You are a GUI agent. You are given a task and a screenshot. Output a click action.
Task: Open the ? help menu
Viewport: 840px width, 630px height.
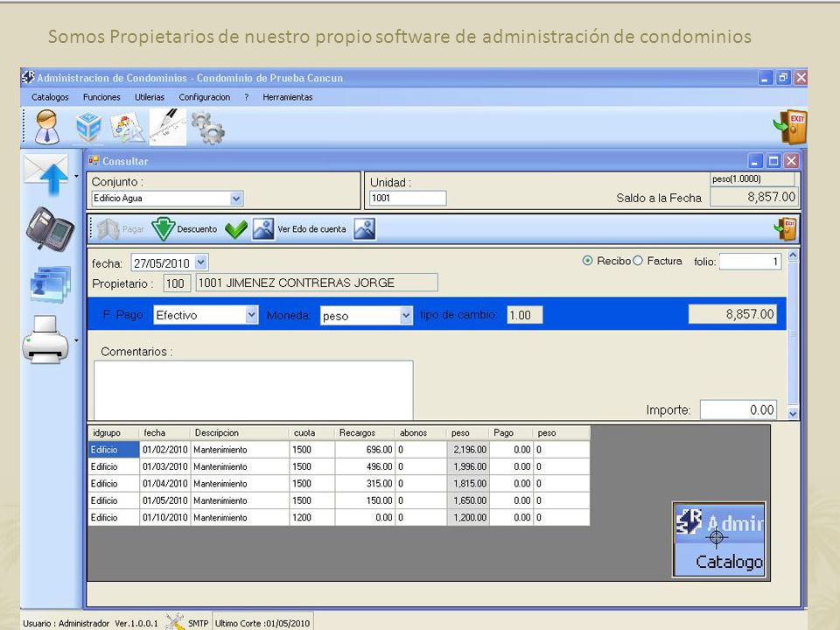[247, 97]
